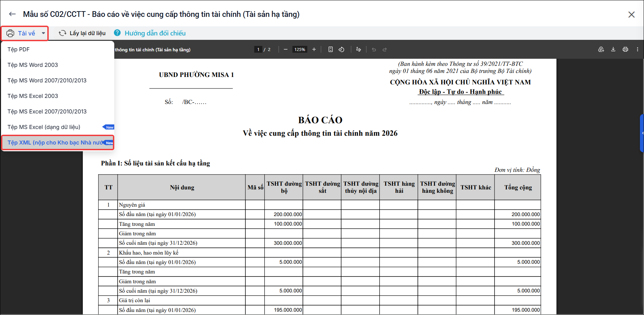Screen dimensions: 644x315
Task: Download the PDF with toolbar icon
Action: coord(613,49)
